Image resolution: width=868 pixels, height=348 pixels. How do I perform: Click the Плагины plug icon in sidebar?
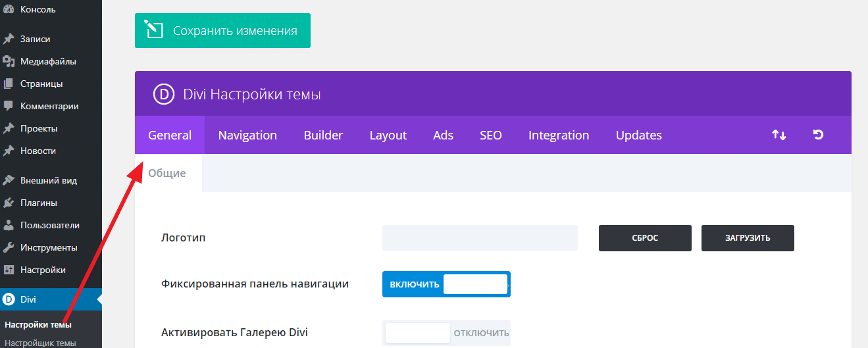point(9,203)
